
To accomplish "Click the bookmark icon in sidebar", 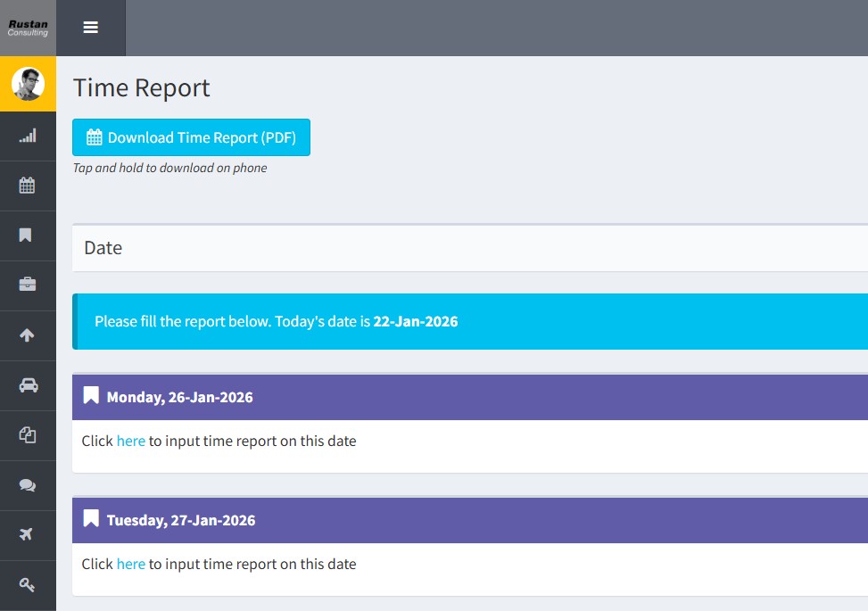I will click(26, 235).
